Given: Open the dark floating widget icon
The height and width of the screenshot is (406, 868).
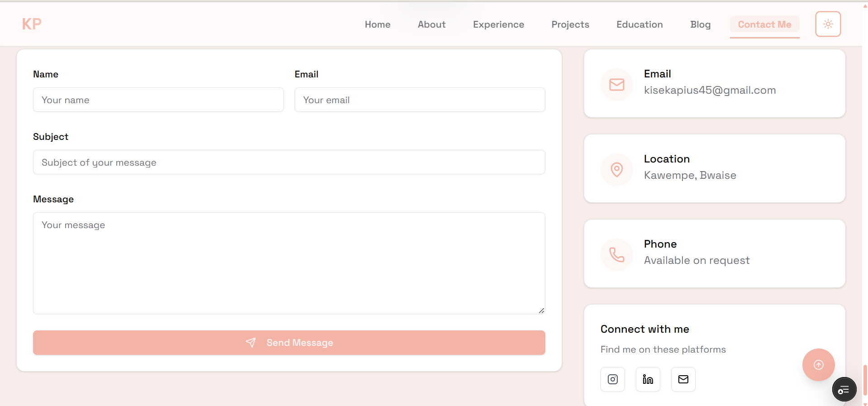Looking at the screenshot, I should pyautogui.click(x=844, y=389).
